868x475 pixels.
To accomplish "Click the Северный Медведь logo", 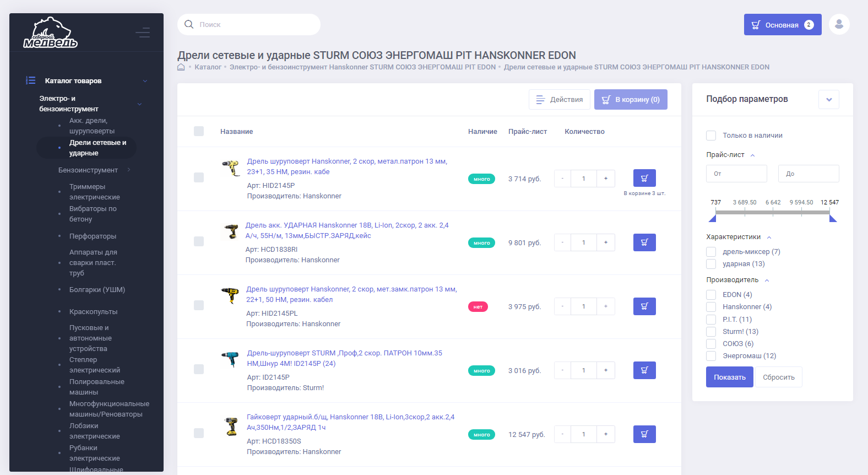I will point(50,33).
